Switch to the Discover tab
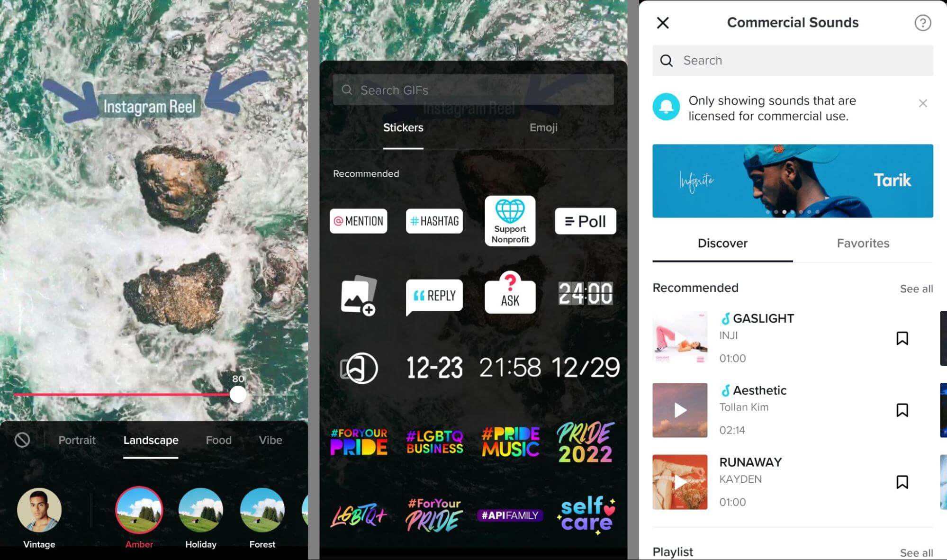Screen dimensions: 947x560 pyautogui.click(x=722, y=243)
